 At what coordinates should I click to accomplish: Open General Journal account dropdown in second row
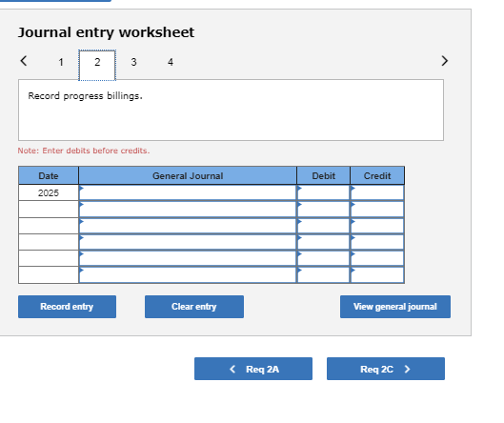tap(188, 210)
